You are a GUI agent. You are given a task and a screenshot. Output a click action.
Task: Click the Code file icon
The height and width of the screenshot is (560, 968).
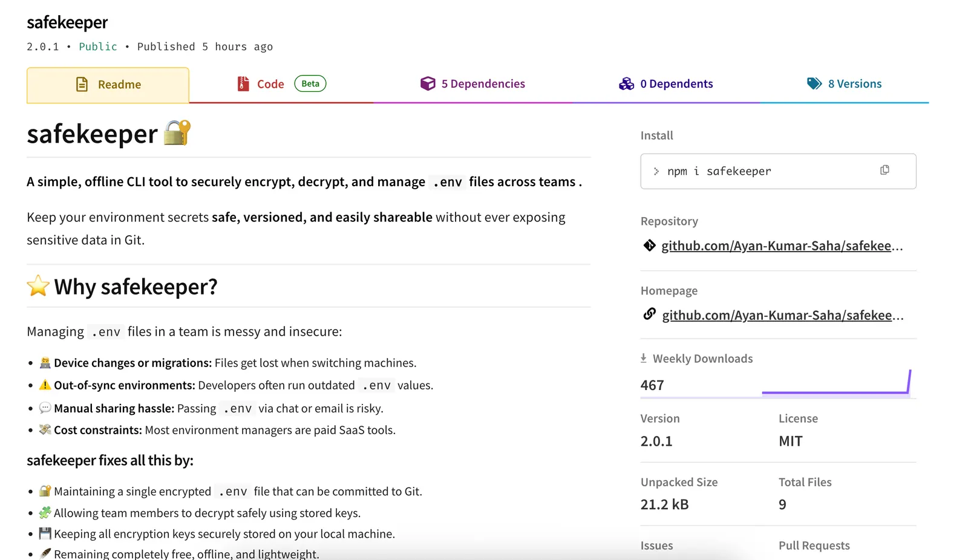click(x=243, y=84)
